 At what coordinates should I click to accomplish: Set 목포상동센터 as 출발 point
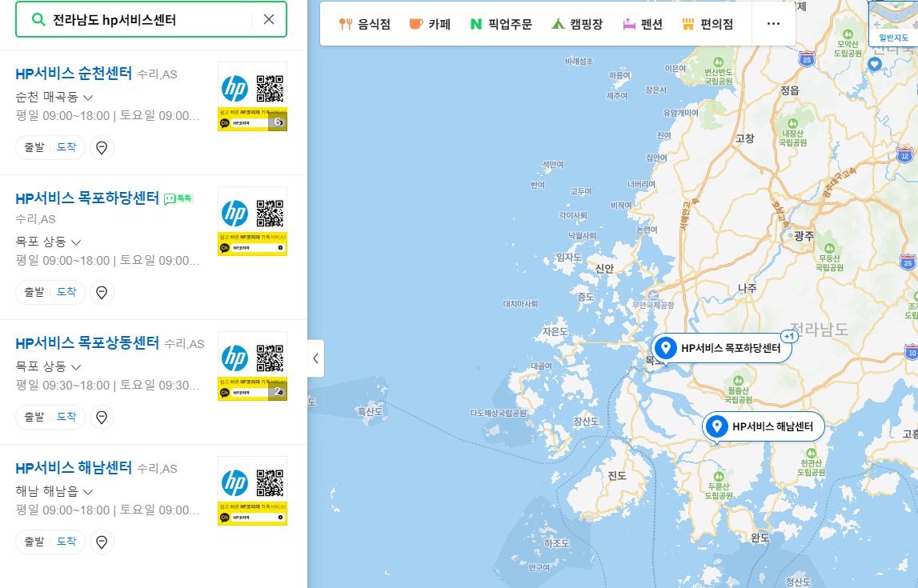[34, 417]
